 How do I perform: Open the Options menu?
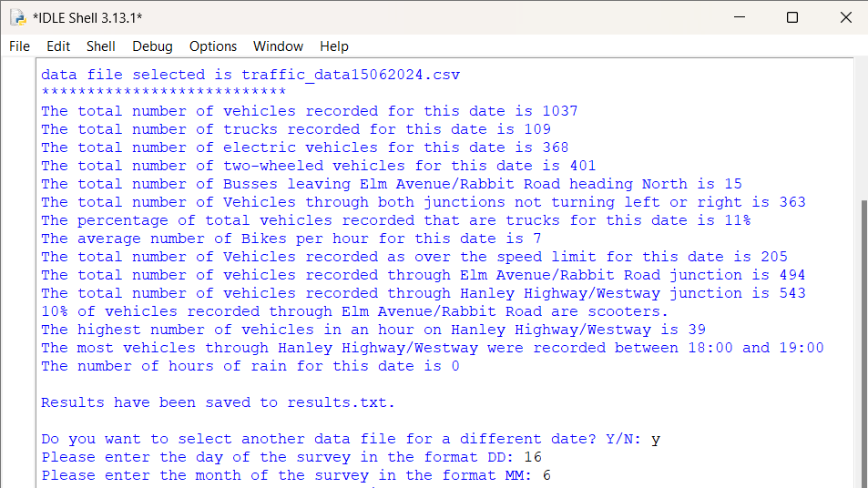coord(213,46)
